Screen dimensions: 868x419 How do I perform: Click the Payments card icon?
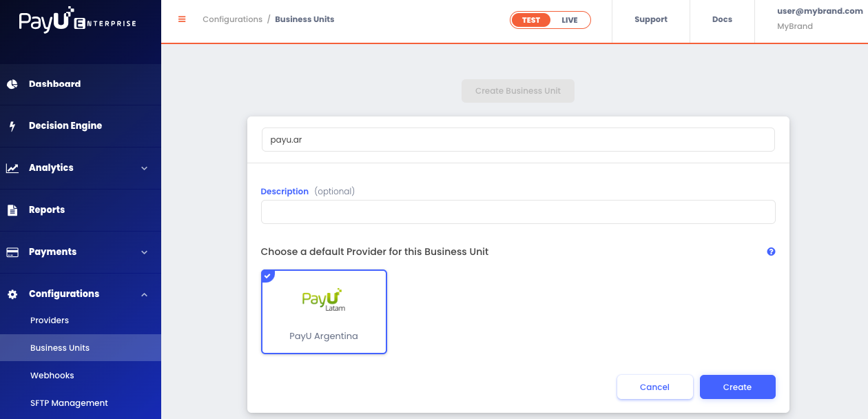[x=12, y=252]
